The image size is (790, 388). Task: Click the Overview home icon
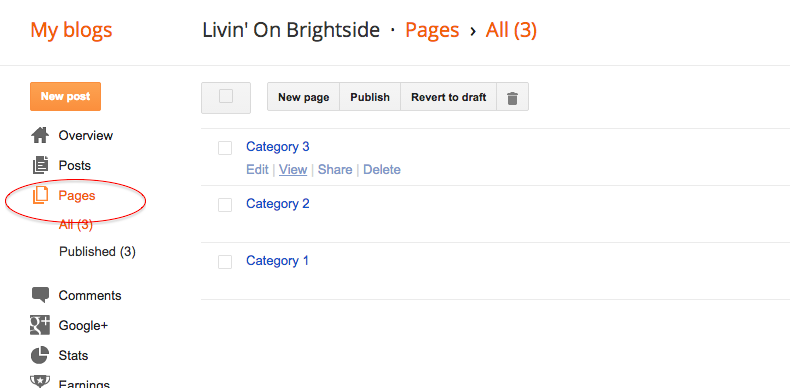coord(40,135)
